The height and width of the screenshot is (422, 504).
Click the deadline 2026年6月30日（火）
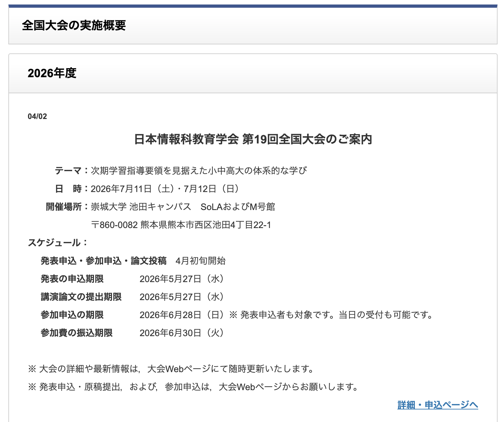[x=182, y=333]
